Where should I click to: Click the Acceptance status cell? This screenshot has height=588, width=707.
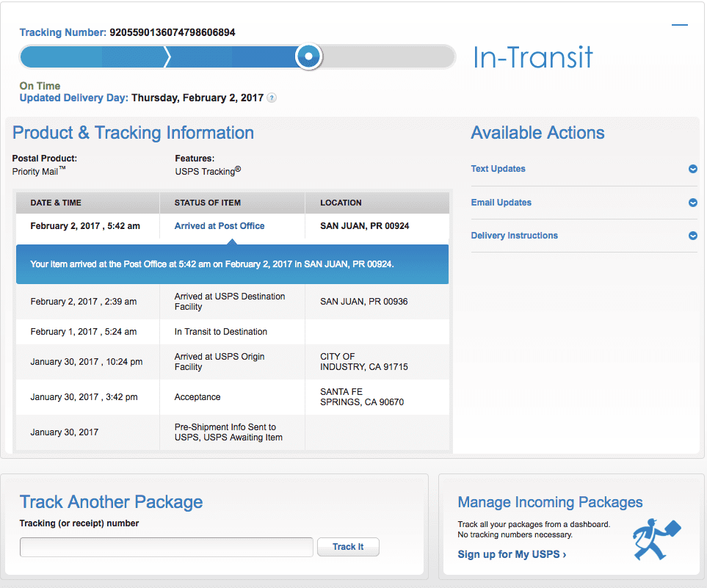[x=197, y=397]
